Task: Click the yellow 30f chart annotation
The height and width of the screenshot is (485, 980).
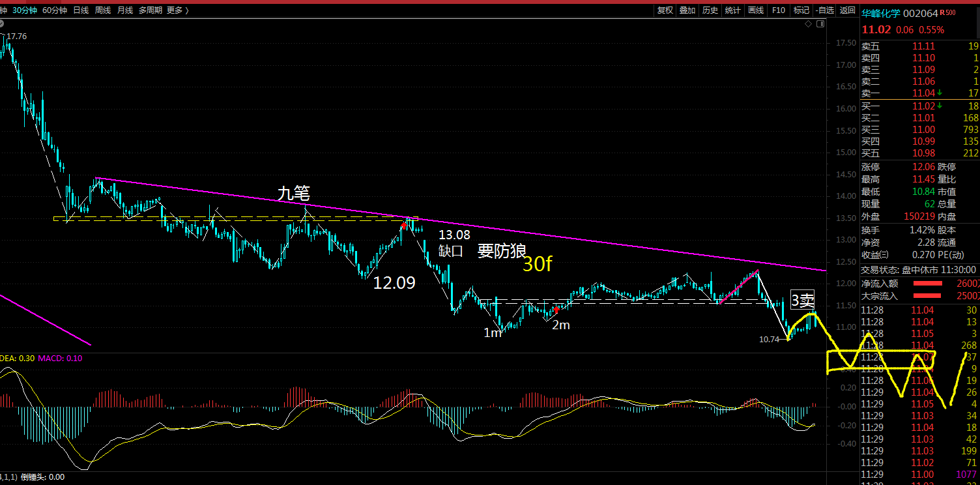Action: [x=538, y=264]
